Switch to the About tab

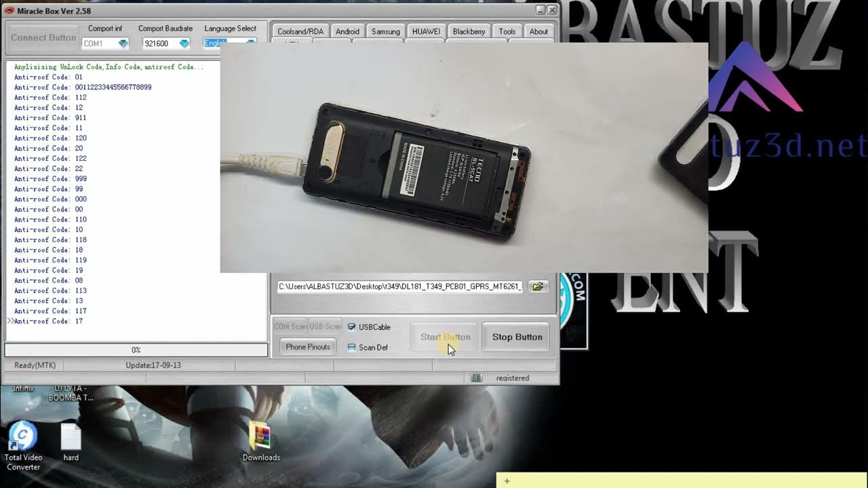(538, 31)
